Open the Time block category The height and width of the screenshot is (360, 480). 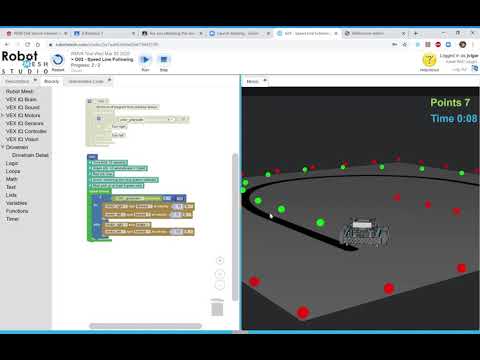click(x=12, y=219)
